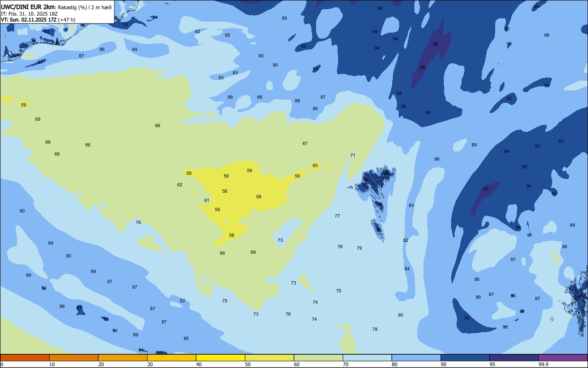This screenshot has height=368, width=588.
Task: Pick the light green 60–70 legend band
Action: (318, 357)
